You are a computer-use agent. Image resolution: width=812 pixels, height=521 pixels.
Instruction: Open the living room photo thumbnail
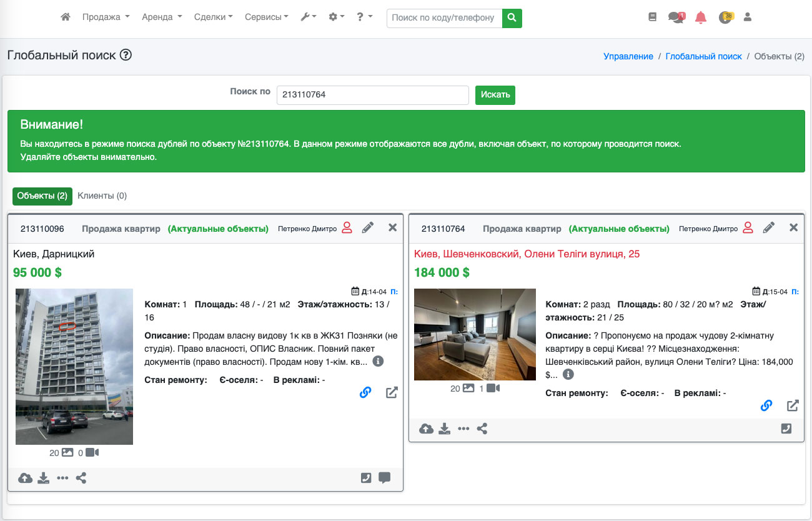(x=475, y=334)
